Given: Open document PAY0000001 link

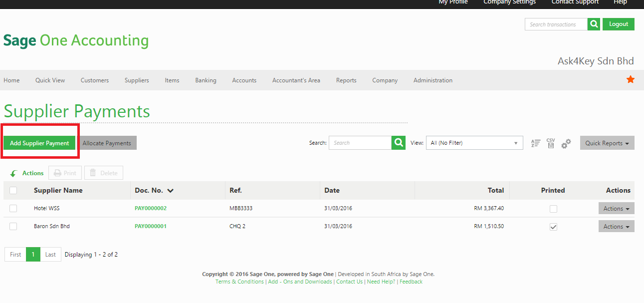Looking at the screenshot, I should 151,226.
